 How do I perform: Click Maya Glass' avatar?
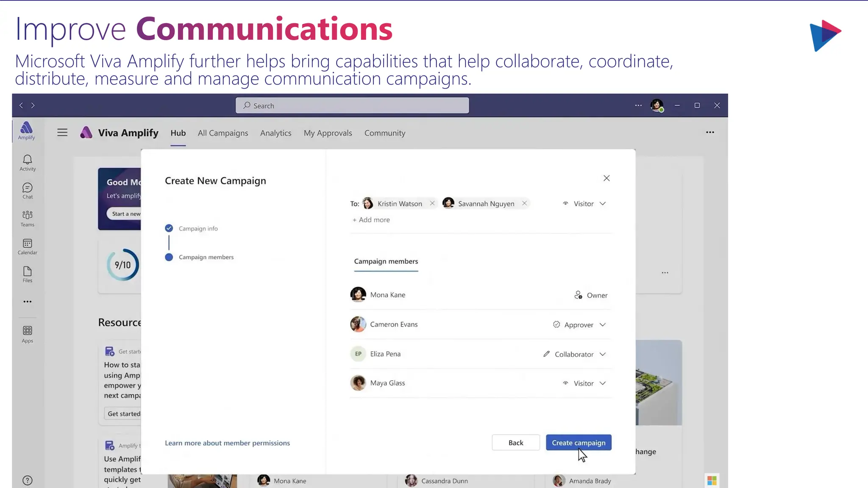point(358,383)
